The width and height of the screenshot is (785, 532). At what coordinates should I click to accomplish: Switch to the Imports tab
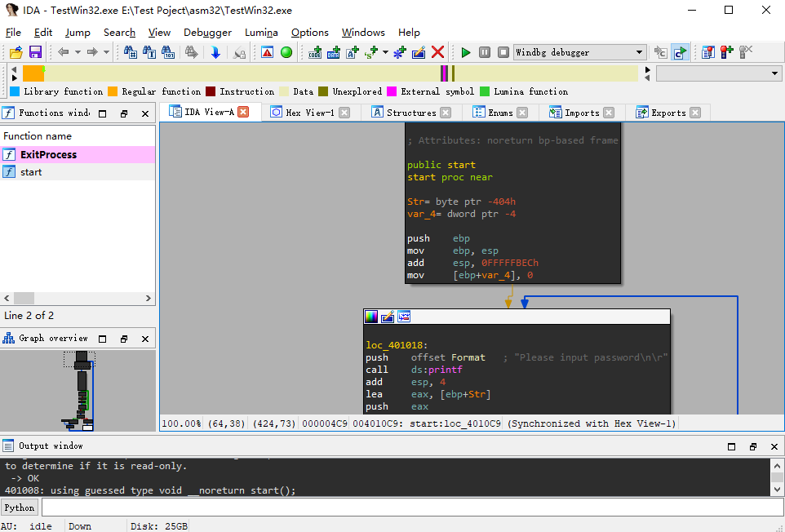click(x=581, y=113)
